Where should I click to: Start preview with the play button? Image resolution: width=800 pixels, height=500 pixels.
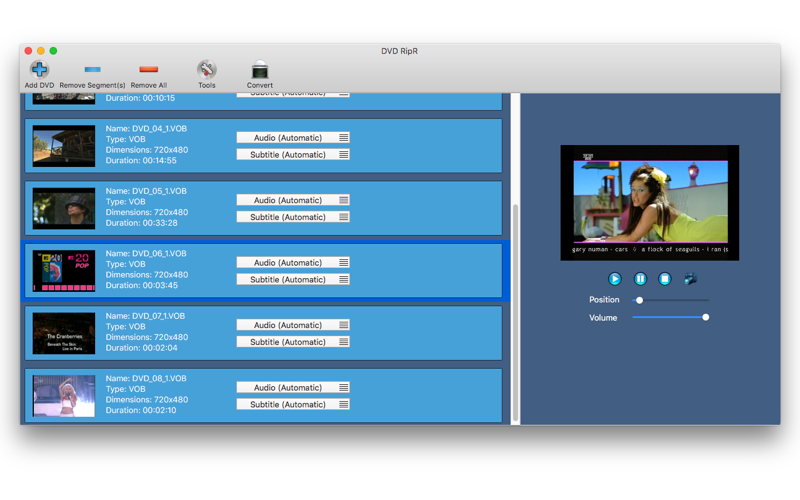tap(615, 279)
